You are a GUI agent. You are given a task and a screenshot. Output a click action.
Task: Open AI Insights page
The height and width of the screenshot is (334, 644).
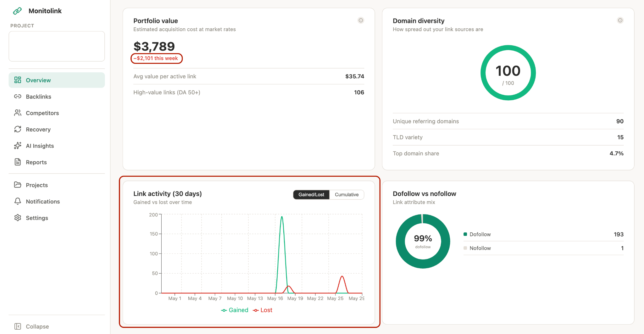point(57,146)
